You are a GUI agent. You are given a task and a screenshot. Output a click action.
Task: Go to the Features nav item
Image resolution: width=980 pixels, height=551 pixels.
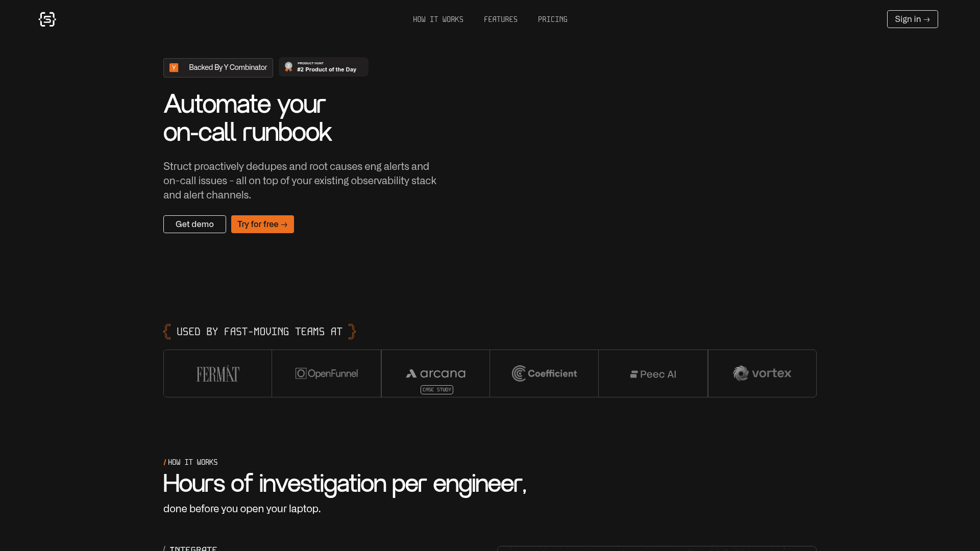click(500, 19)
